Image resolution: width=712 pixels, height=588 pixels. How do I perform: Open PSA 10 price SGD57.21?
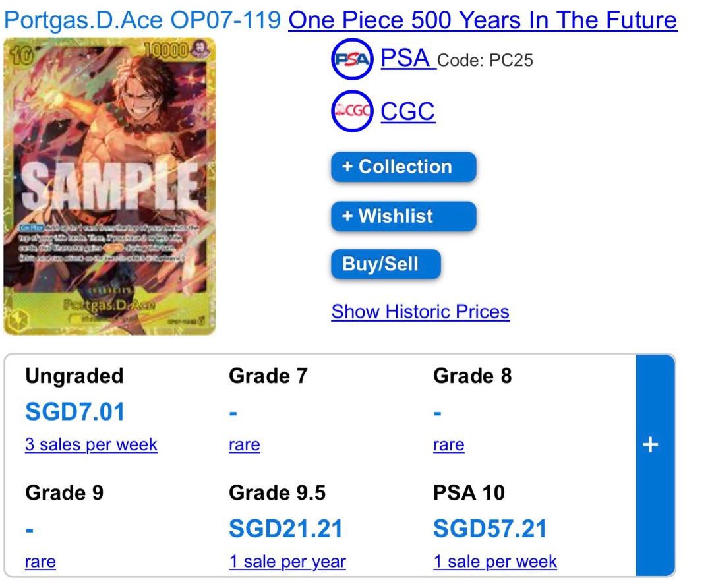(490, 529)
